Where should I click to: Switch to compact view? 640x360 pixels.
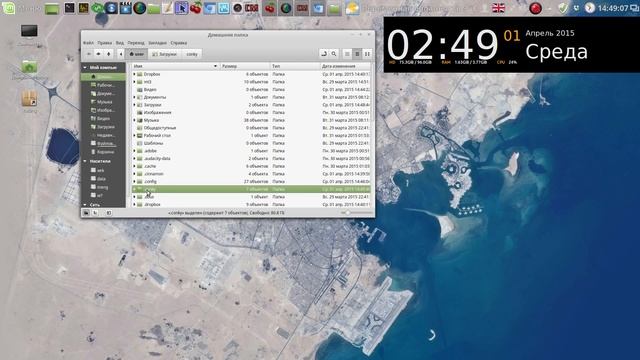[x=367, y=54]
